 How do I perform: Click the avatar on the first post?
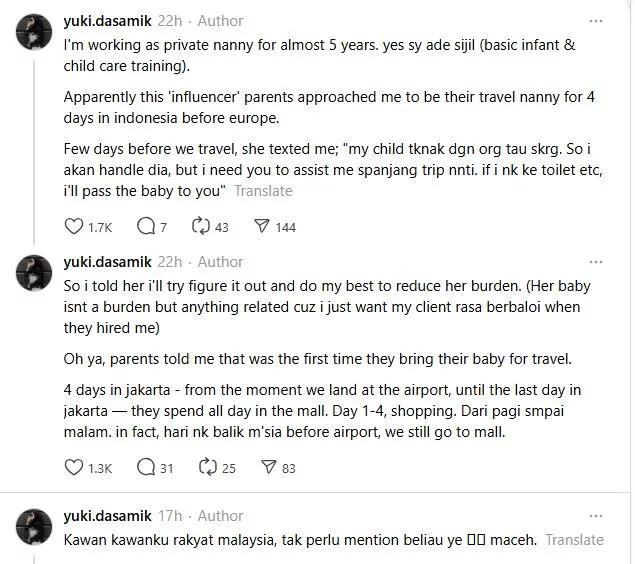pyautogui.click(x=35, y=35)
